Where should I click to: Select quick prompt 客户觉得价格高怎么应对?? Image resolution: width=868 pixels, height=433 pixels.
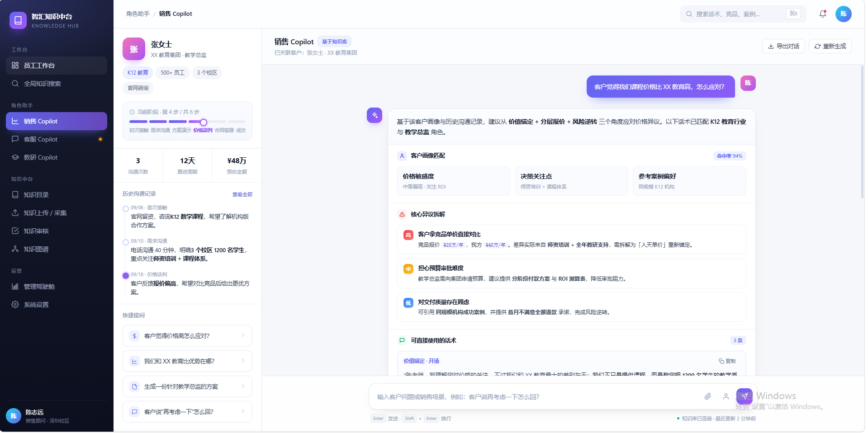pos(187,336)
